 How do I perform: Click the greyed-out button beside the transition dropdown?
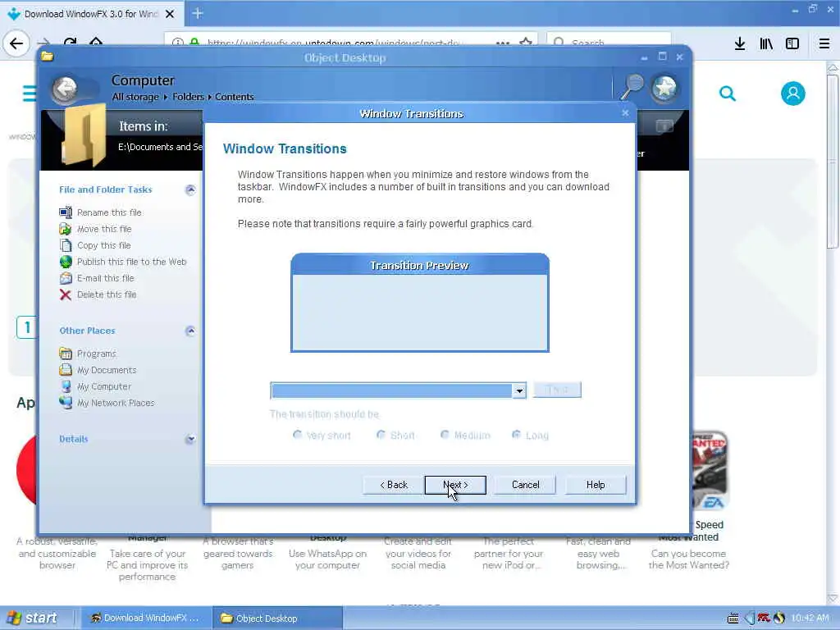[557, 390]
